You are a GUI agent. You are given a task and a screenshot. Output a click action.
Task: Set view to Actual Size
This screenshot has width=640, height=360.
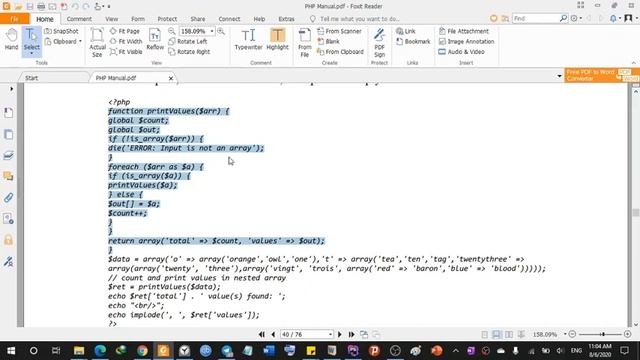click(x=97, y=42)
